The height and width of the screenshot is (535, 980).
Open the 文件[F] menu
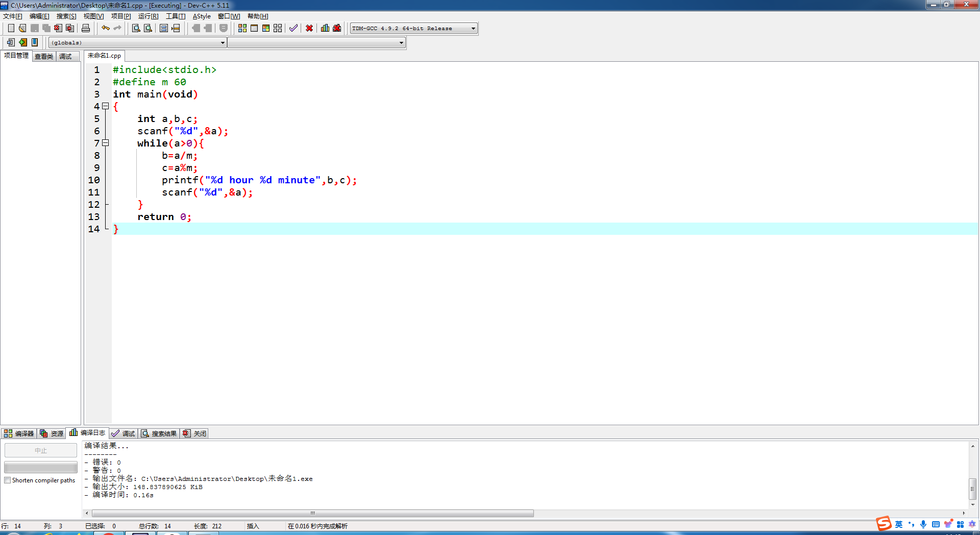pos(13,16)
